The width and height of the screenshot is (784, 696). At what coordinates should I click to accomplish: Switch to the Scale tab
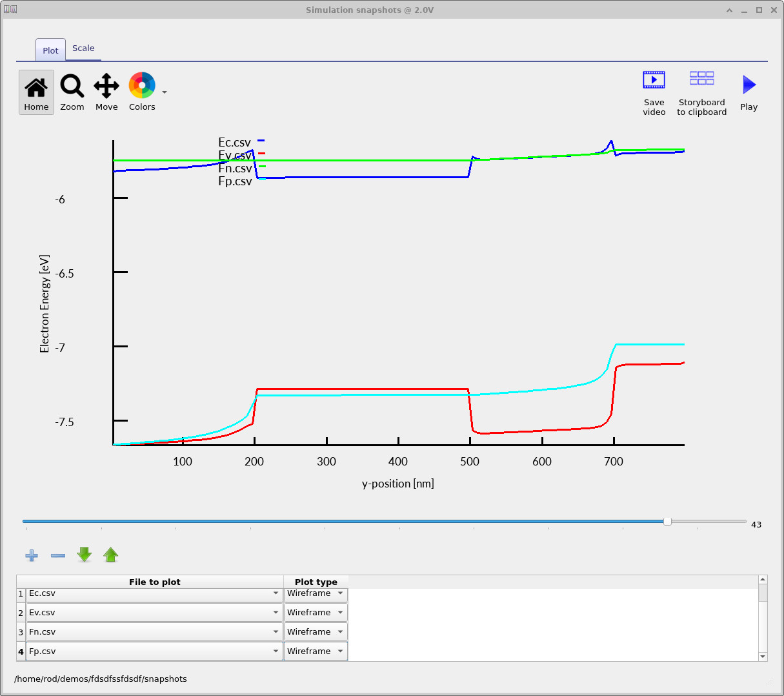[83, 48]
